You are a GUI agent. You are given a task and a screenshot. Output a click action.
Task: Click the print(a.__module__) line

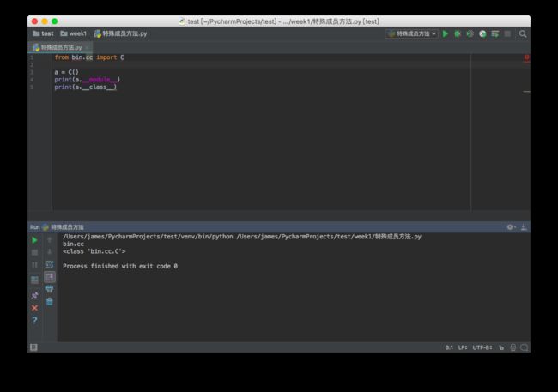click(88, 80)
